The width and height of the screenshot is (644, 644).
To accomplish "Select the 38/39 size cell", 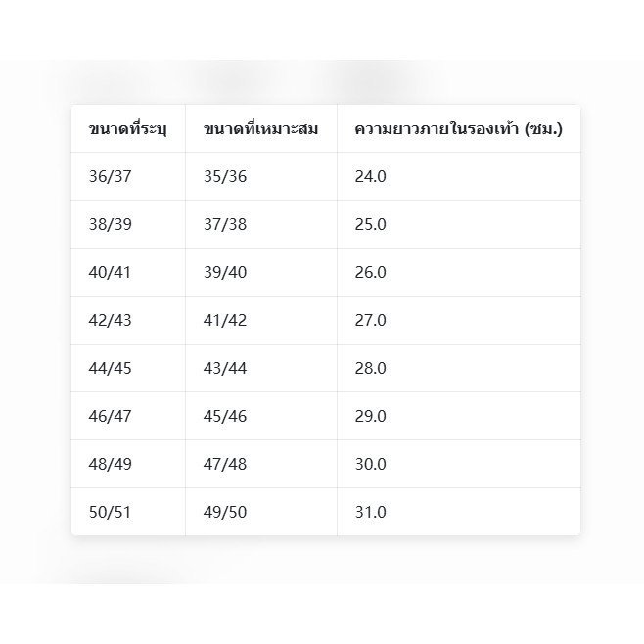I will 128,225.
